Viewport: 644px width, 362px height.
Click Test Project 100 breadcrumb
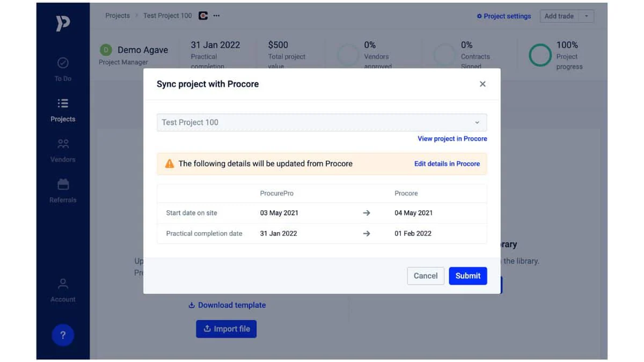point(167,16)
